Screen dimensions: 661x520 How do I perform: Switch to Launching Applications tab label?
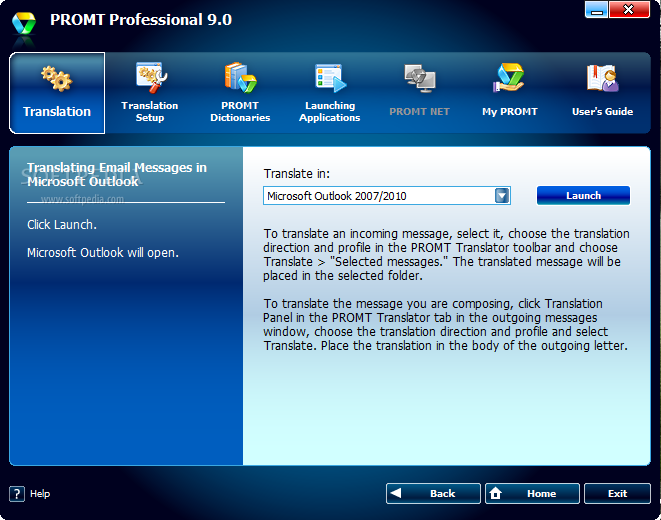(330, 112)
